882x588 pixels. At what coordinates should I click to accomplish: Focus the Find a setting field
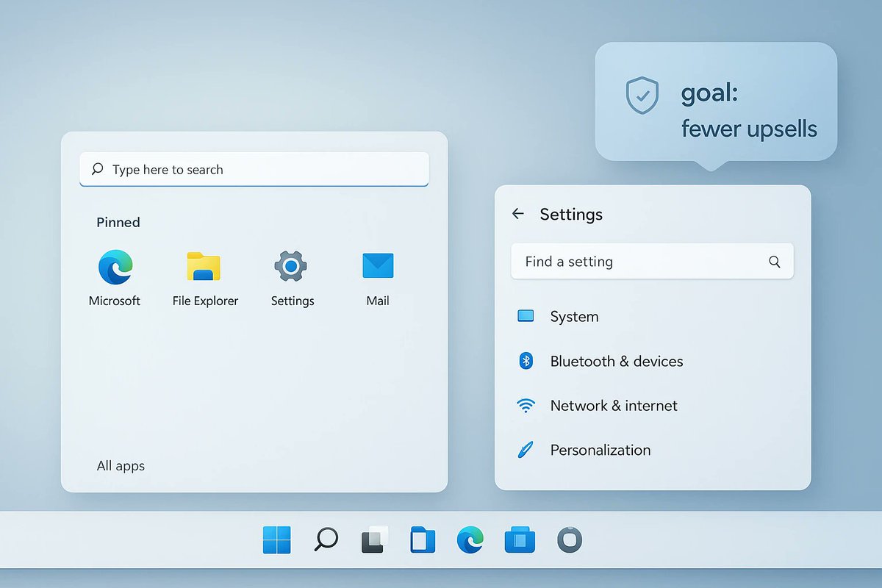(x=652, y=261)
